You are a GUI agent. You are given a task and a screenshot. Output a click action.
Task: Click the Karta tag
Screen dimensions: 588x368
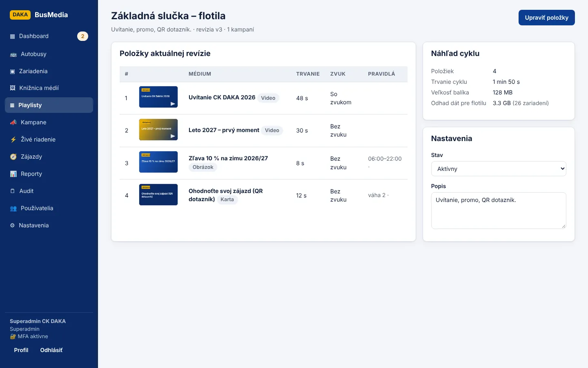click(x=227, y=200)
